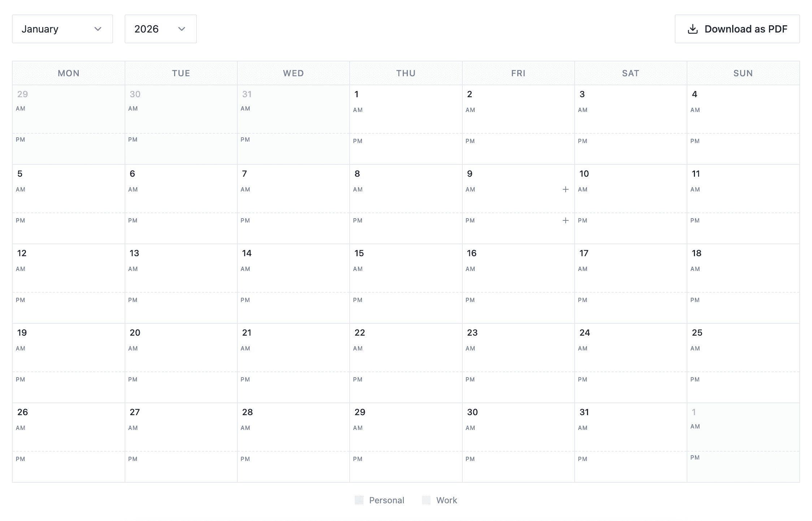This screenshot has width=812, height=521.
Task: Click the plus icon in January 9 PM slot
Action: click(x=565, y=220)
